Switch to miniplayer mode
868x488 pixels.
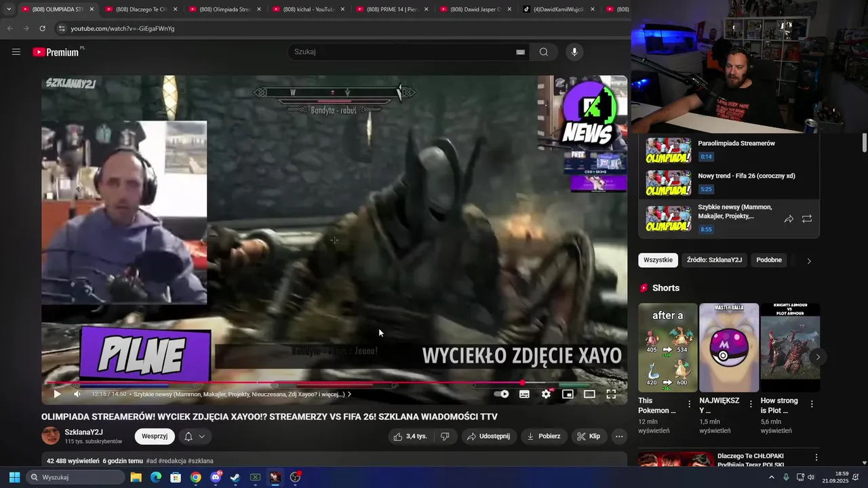tap(568, 394)
